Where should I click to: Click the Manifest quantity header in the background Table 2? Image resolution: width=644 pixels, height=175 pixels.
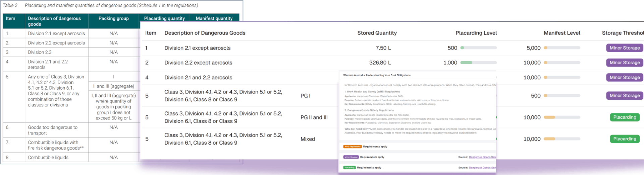coord(214,18)
